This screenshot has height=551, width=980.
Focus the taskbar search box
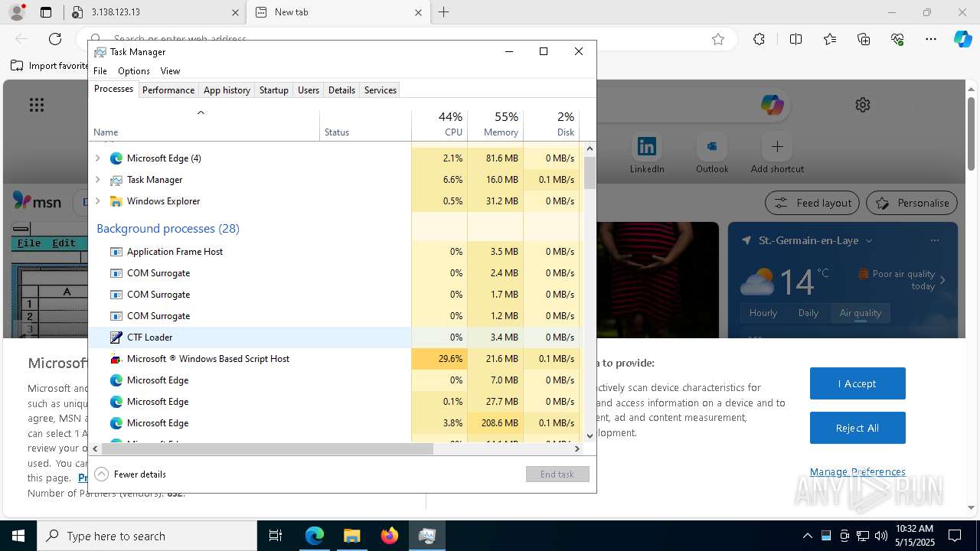[x=147, y=536]
